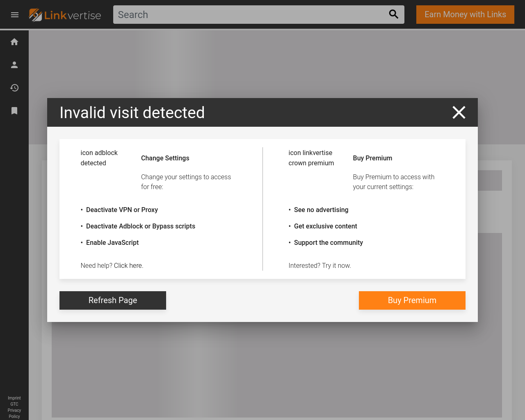Open history icon in sidebar
This screenshot has height=420, width=525.
[x=14, y=88]
